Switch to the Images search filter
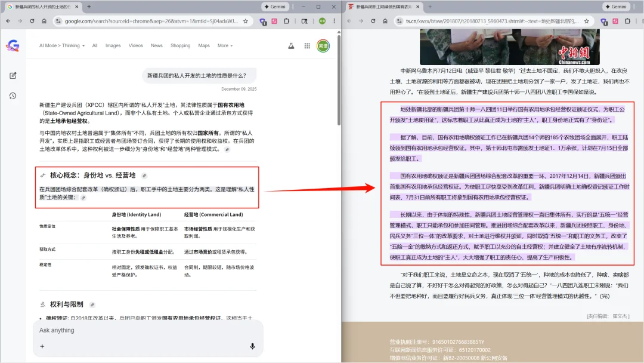The height and width of the screenshot is (363, 644). [113, 45]
